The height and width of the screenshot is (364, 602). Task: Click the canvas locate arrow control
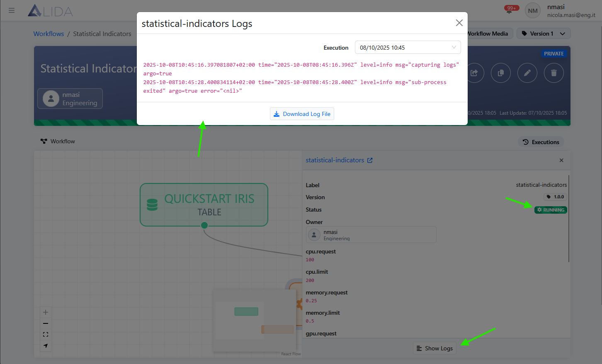point(46,346)
